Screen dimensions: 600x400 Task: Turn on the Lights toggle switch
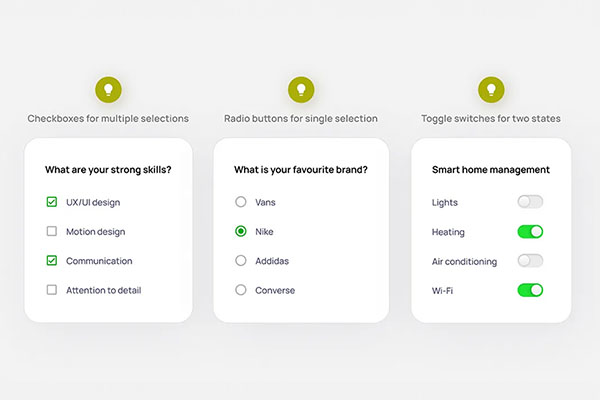click(x=530, y=202)
